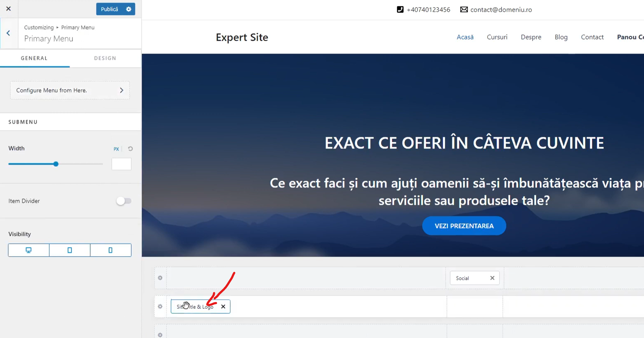
Task: Toggle tablet visibility icon
Action: [69, 250]
